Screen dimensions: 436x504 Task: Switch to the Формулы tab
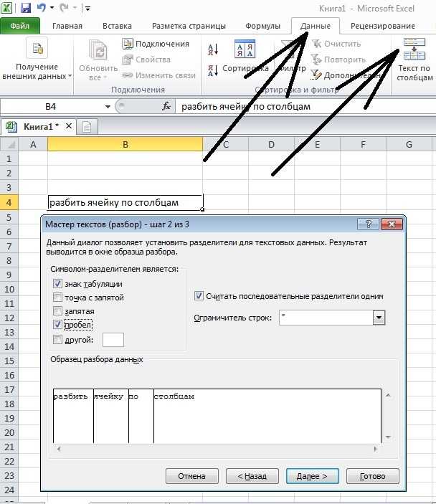(262, 26)
